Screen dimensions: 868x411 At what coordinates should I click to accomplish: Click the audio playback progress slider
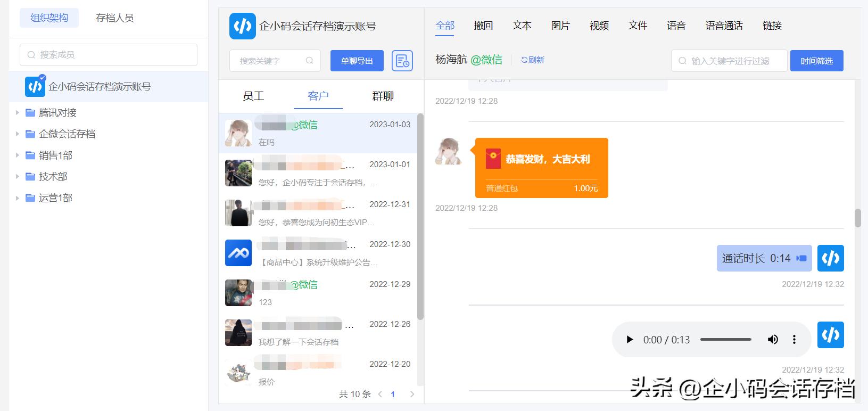pos(726,340)
